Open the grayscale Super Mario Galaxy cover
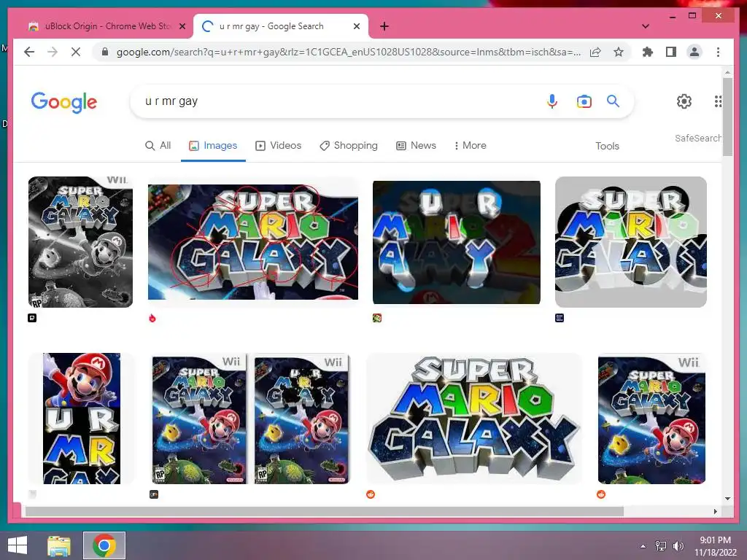The image size is (747, 560). click(80, 242)
